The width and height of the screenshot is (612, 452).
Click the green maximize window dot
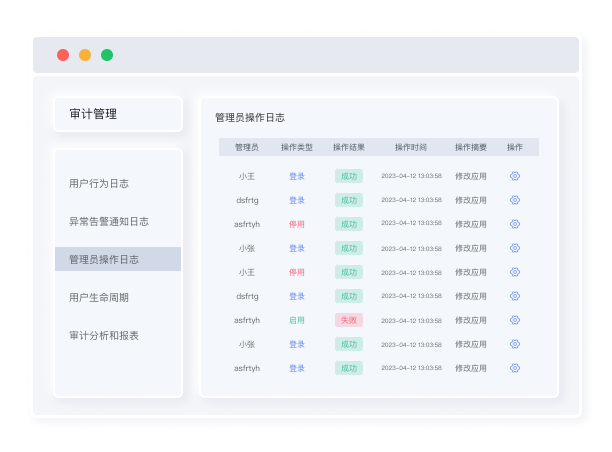107,55
